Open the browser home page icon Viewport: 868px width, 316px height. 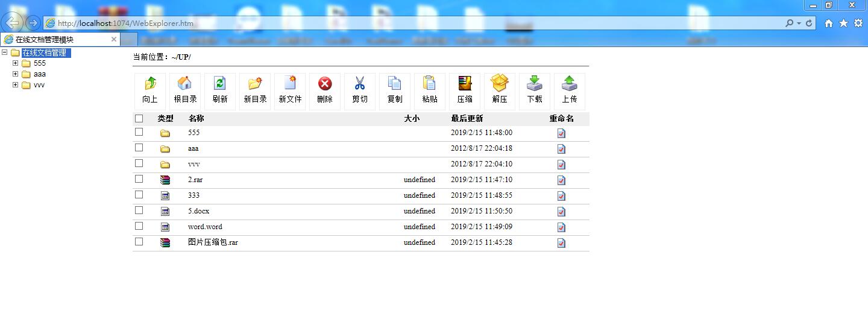pyautogui.click(x=829, y=23)
